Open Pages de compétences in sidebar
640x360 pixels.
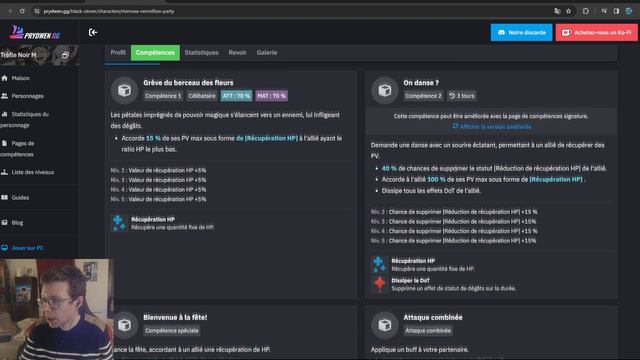[18, 149]
